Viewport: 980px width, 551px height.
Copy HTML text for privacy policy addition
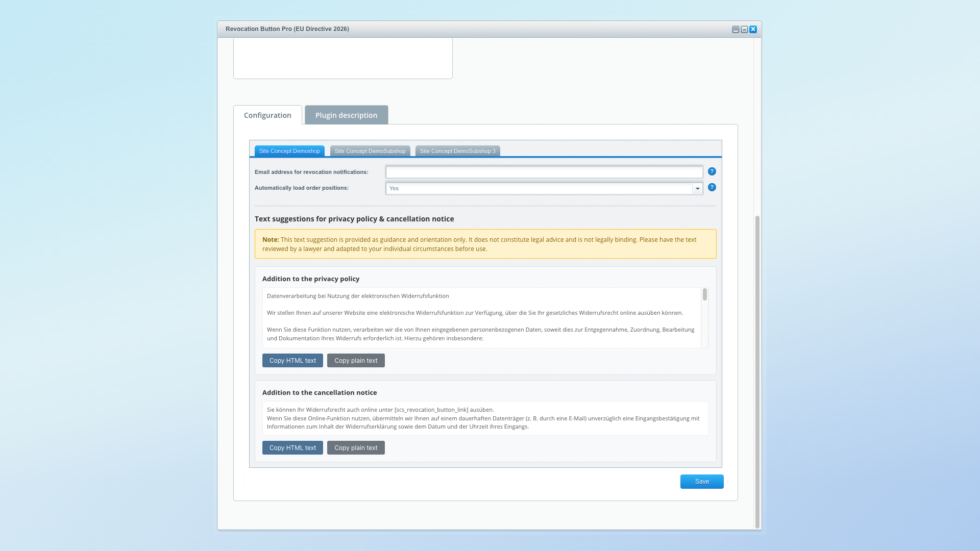coord(292,361)
